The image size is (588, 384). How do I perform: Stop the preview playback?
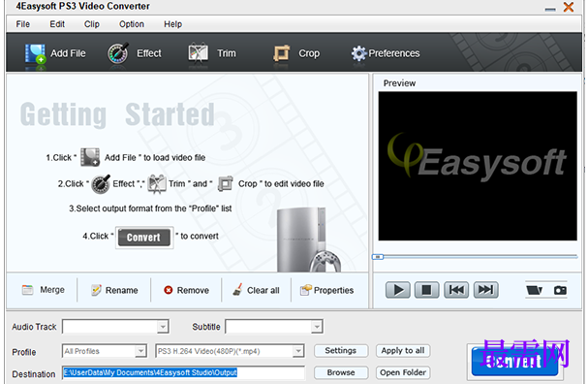[426, 290]
